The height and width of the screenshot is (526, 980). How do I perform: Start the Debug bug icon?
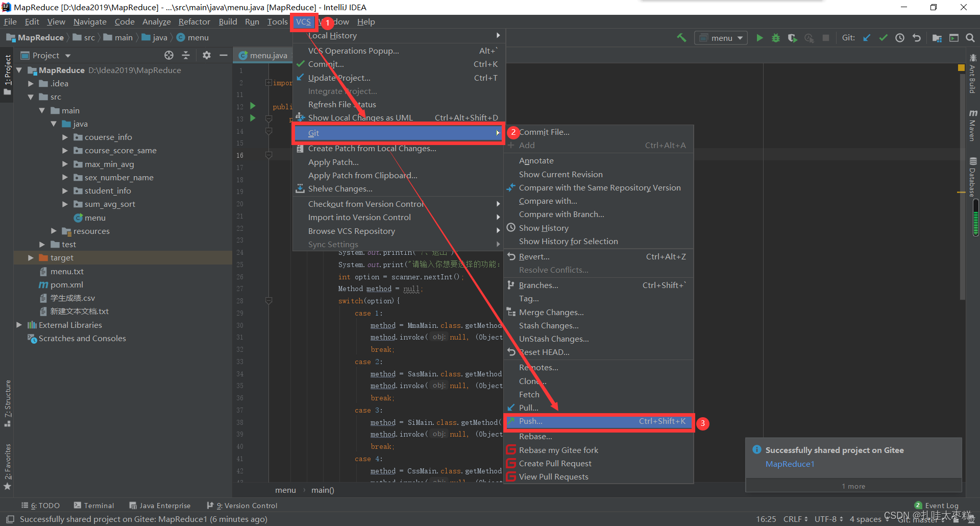coord(776,38)
